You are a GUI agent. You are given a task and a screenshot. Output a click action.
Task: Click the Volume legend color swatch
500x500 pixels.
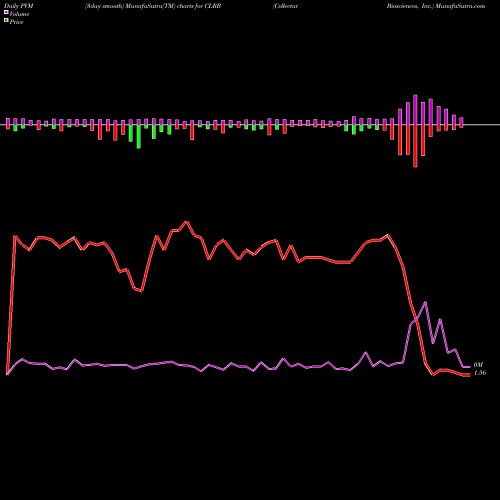coord(6,13)
